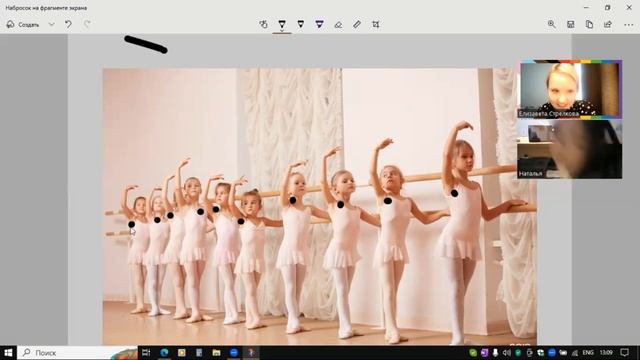Undo the last stroke
Screen dimensions: 640x360
click(x=68, y=24)
